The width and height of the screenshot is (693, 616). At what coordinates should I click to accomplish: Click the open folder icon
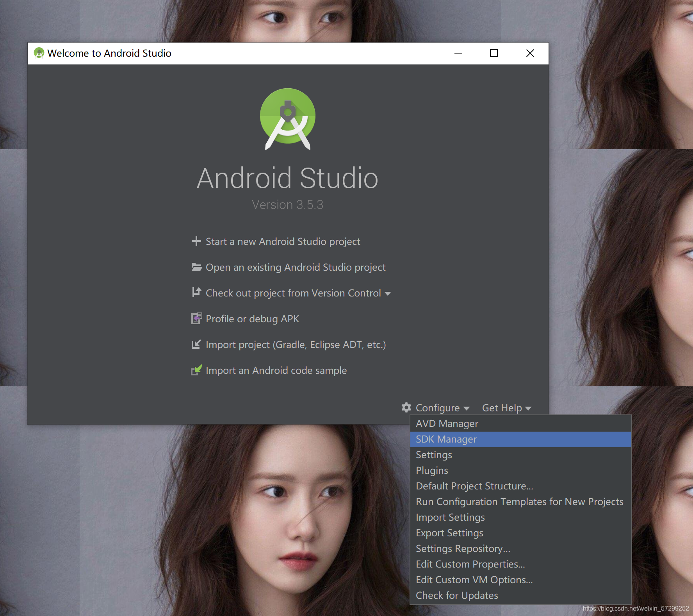coord(196,267)
